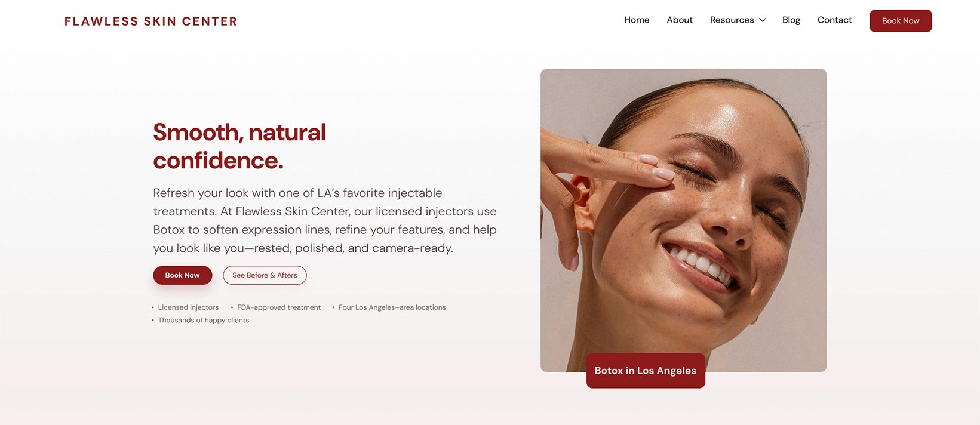Viewport: 980px width, 425px height.
Task: Open the Resources menu item
Action: 732,20
